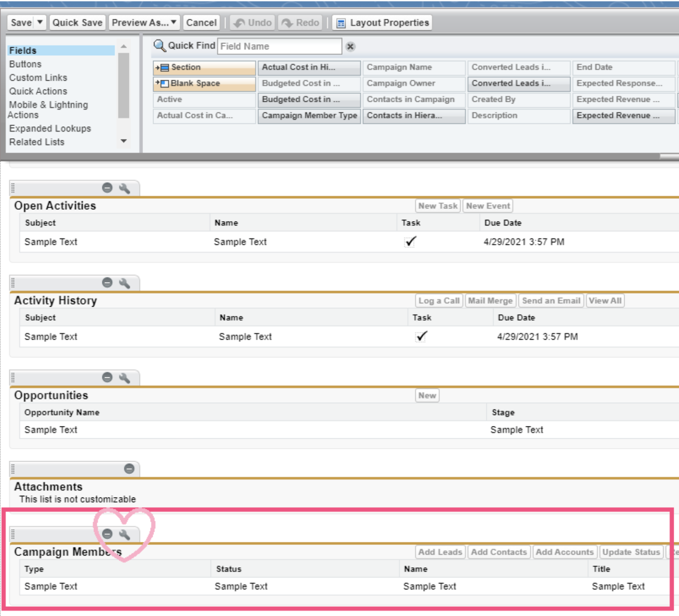This screenshot has height=616, width=679.
Task: Click the Update Status button
Action: coord(631,552)
